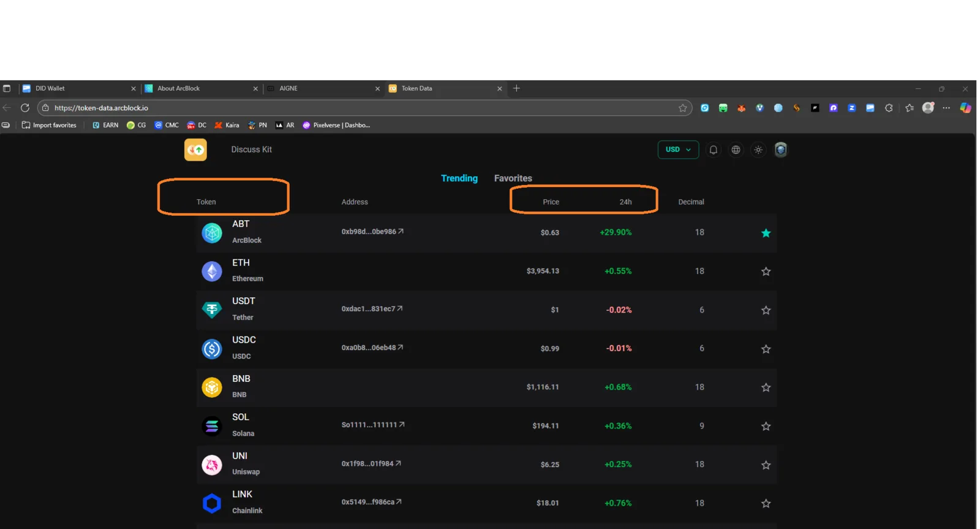This screenshot has height=529, width=980.
Task: Click the UNI Uniswap token icon
Action: click(x=212, y=465)
